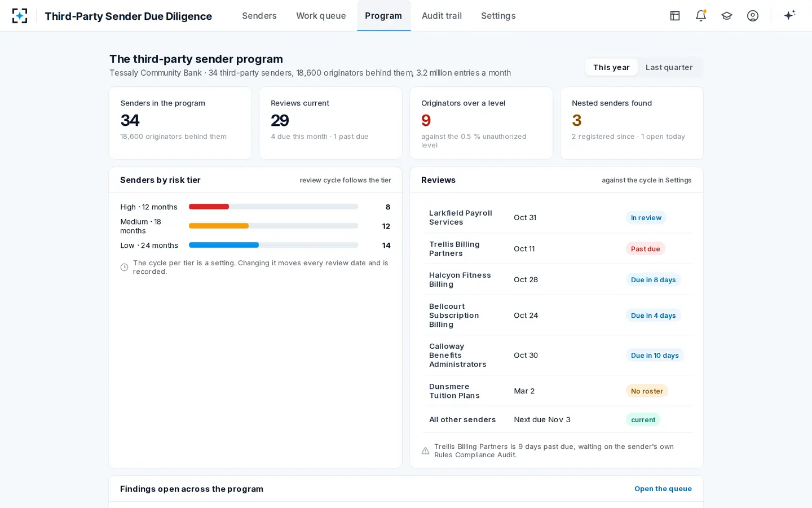The image size is (812, 508).
Task: Open the layout panel icon
Action: tap(675, 16)
